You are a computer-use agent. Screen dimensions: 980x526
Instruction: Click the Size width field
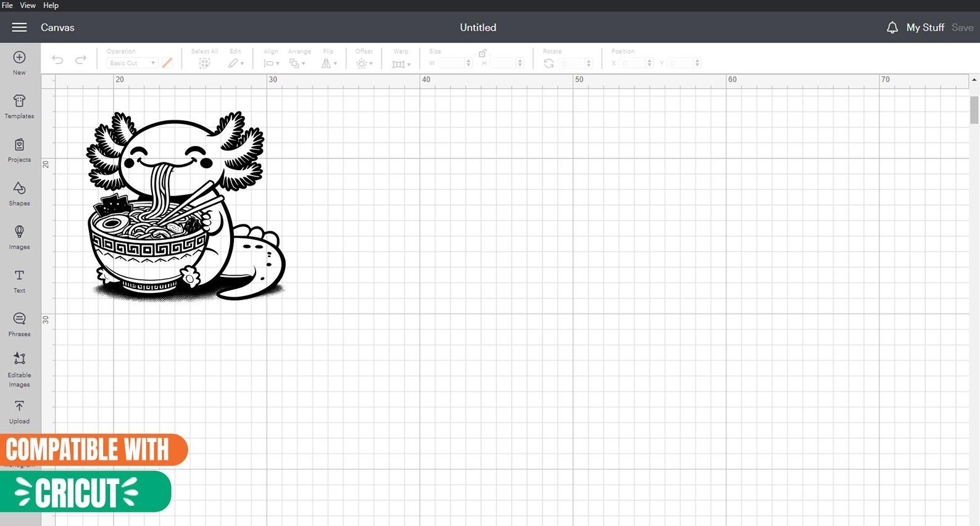[452, 63]
